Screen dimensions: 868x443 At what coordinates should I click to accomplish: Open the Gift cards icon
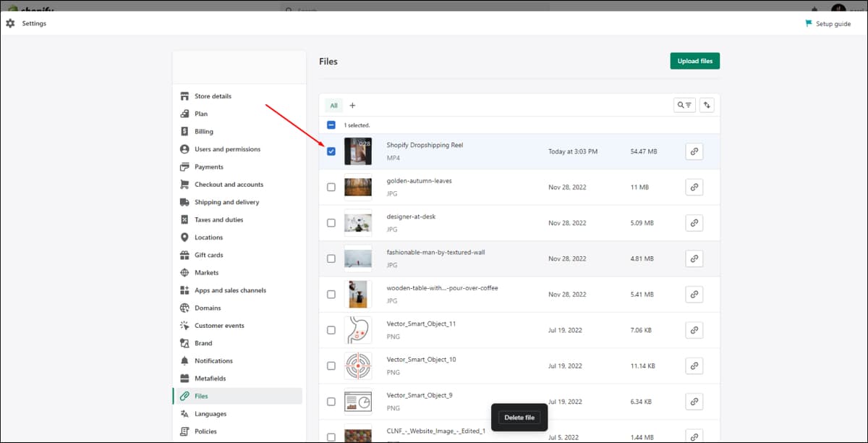tap(184, 255)
